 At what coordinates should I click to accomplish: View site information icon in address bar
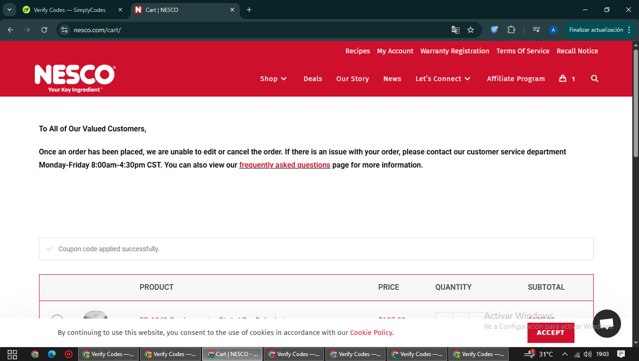tap(64, 30)
